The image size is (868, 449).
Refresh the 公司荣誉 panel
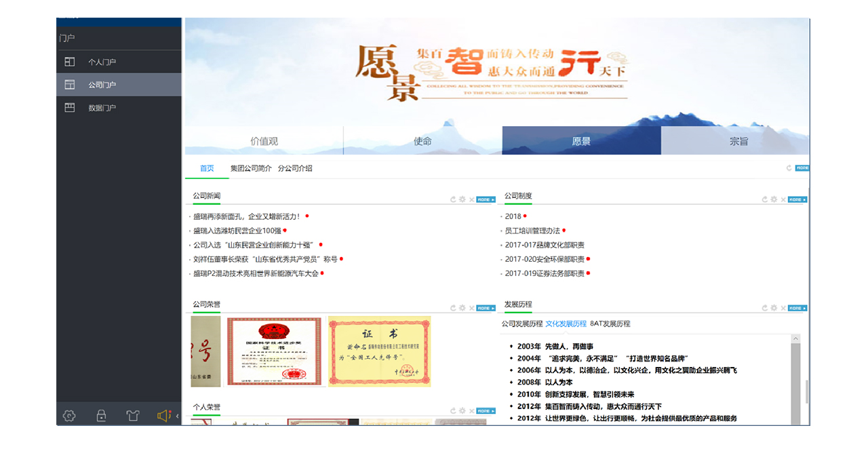(453, 308)
